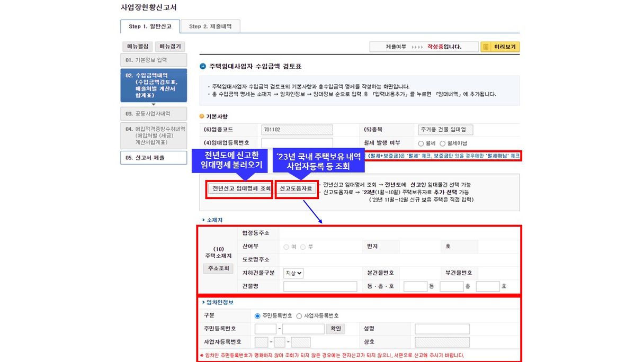Click the 확인 button next to 주민등록번호

click(x=336, y=329)
